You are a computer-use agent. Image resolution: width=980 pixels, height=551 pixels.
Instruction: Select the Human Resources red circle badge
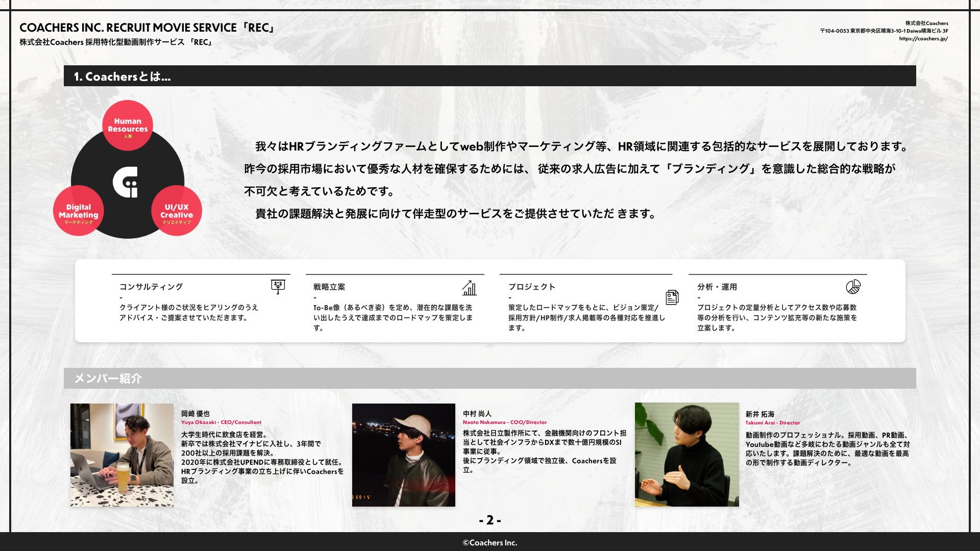pos(128,125)
